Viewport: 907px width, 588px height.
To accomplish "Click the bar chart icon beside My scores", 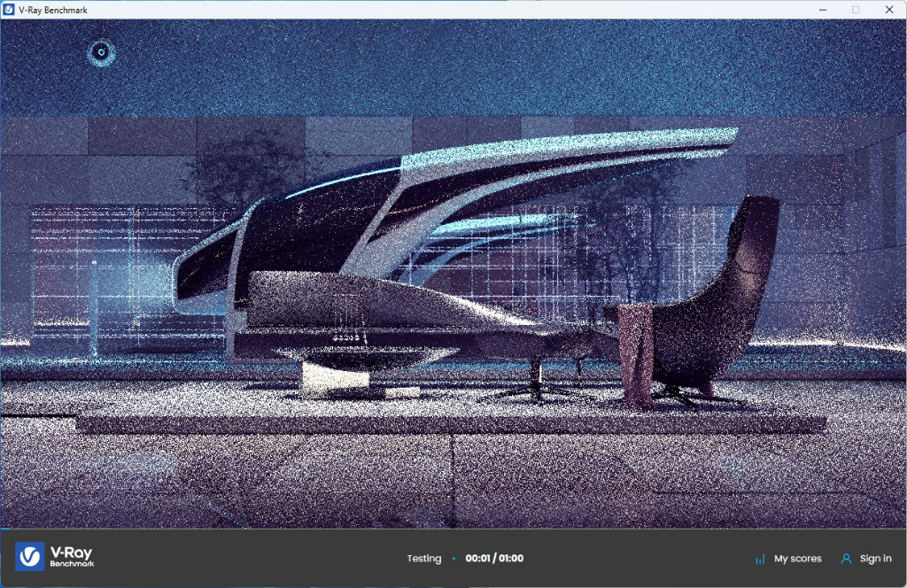I will click(760, 559).
